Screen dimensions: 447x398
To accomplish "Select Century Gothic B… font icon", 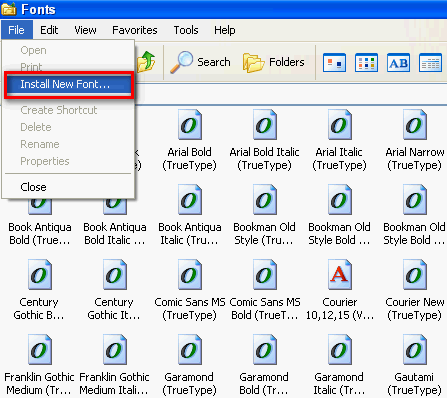I will (40, 275).
